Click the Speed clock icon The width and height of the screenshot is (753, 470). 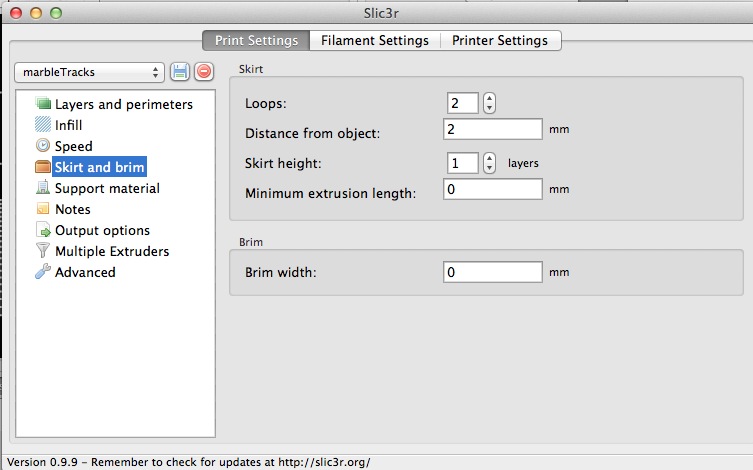click(43, 145)
